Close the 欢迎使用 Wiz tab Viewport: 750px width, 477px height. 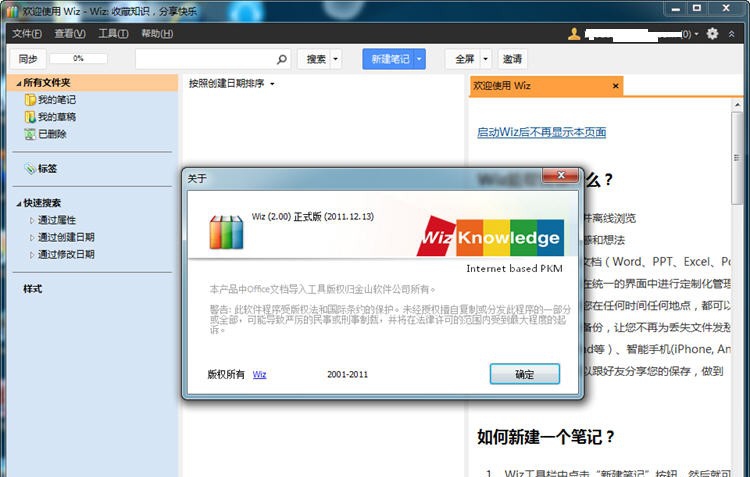pos(616,86)
